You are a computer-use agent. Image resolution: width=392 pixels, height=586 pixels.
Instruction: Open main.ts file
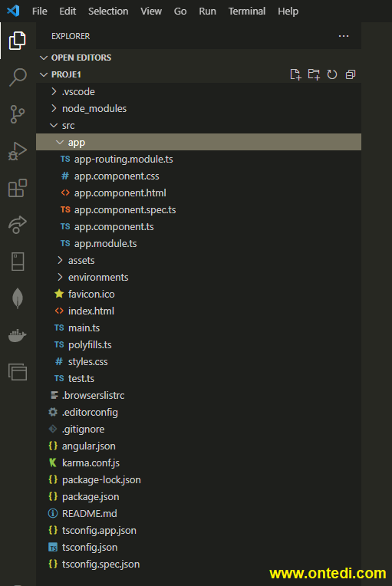(x=199, y=328)
